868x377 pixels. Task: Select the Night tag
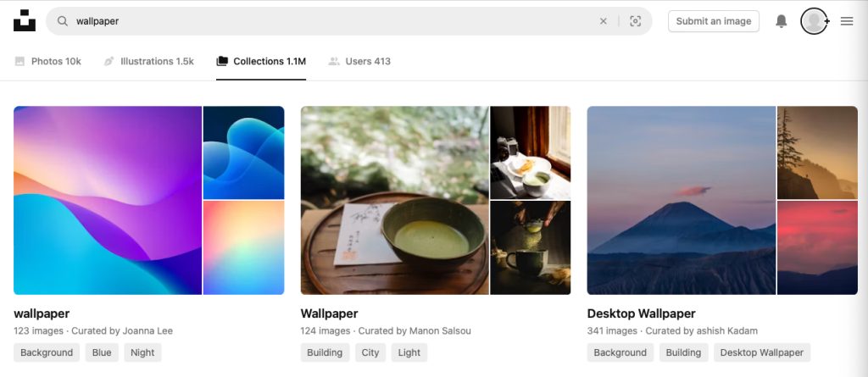(142, 352)
